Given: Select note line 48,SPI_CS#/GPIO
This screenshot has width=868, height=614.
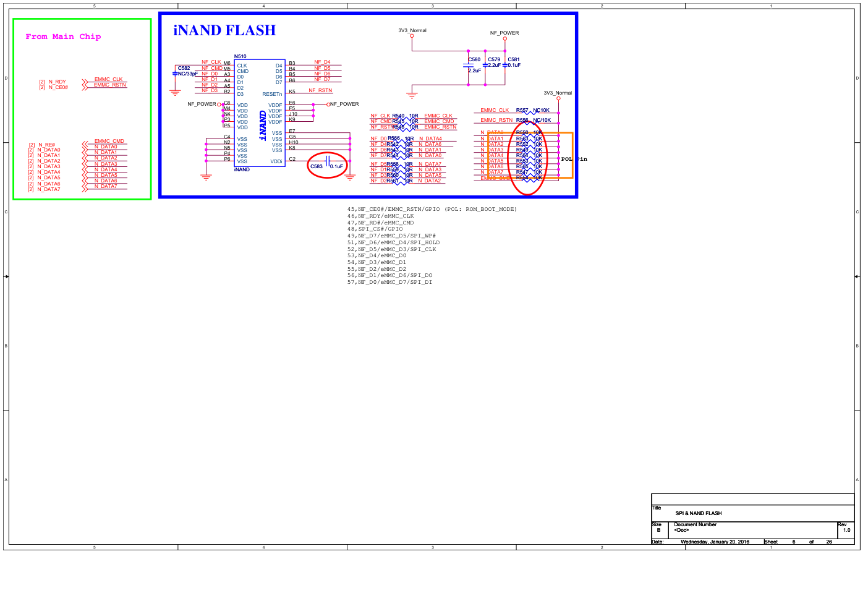Looking at the screenshot, I should coord(375,229).
